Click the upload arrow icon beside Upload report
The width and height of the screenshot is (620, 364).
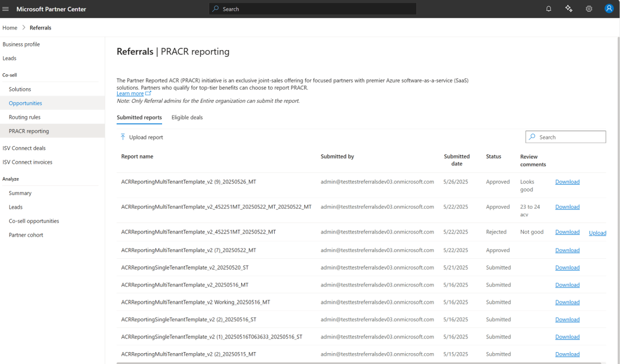pyautogui.click(x=122, y=136)
